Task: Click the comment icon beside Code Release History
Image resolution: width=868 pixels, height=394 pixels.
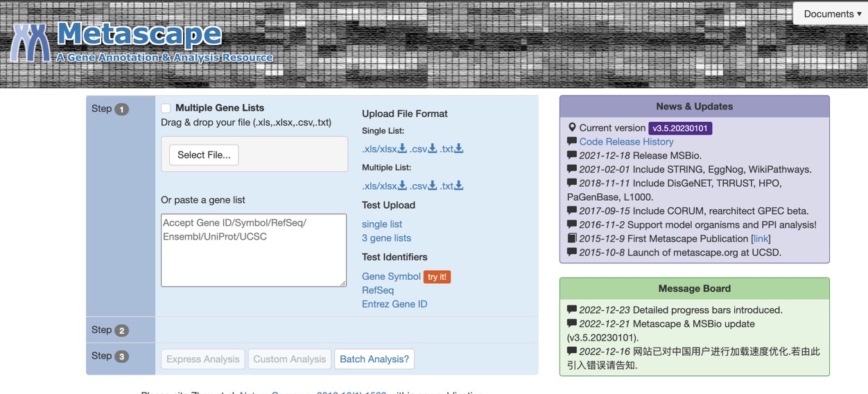Action: (572, 141)
